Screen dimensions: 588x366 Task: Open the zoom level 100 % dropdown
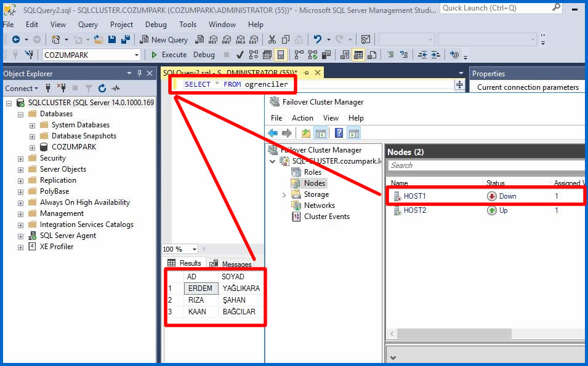pyautogui.click(x=195, y=249)
